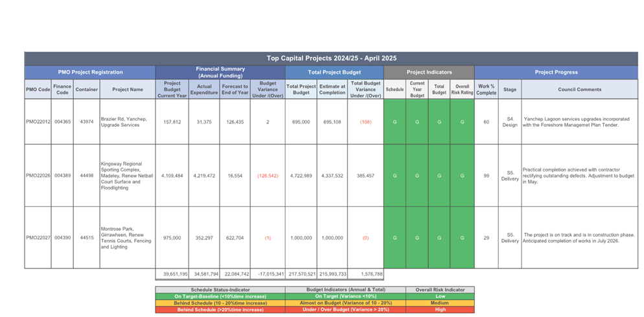Select the 217,570,521 total project budget sum

point(301,274)
